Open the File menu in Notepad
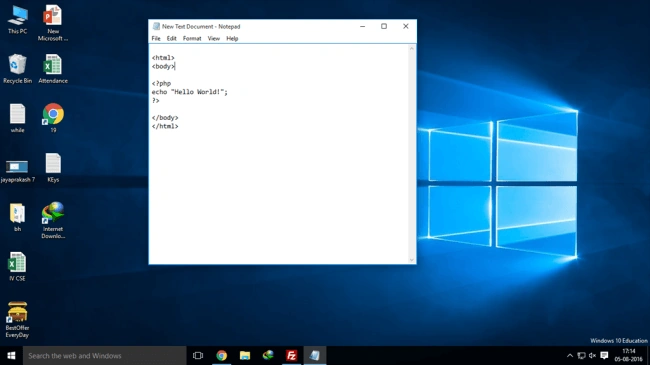This screenshot has width=650, height=365. (156, 39)
